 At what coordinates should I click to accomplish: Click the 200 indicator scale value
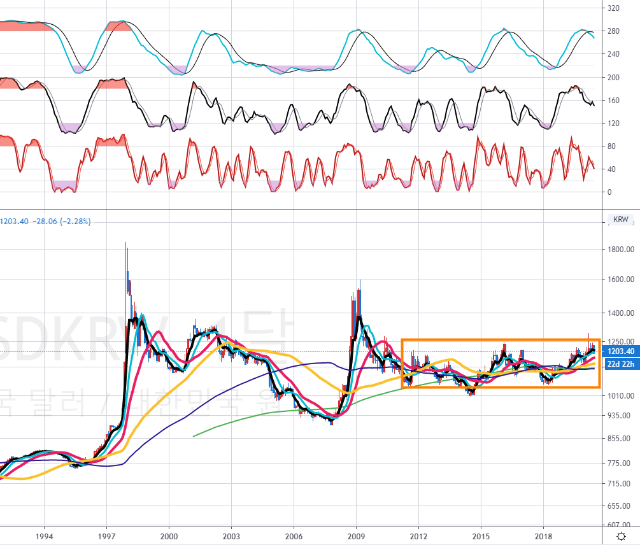[613, 77]
